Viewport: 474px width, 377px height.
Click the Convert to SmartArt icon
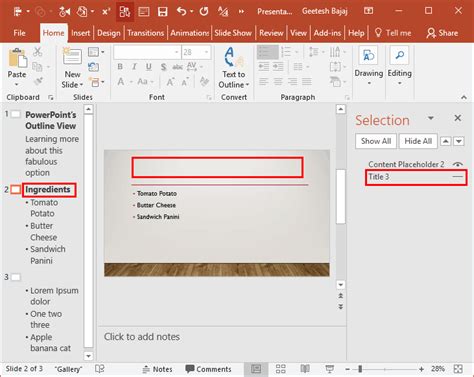point(335,81)
